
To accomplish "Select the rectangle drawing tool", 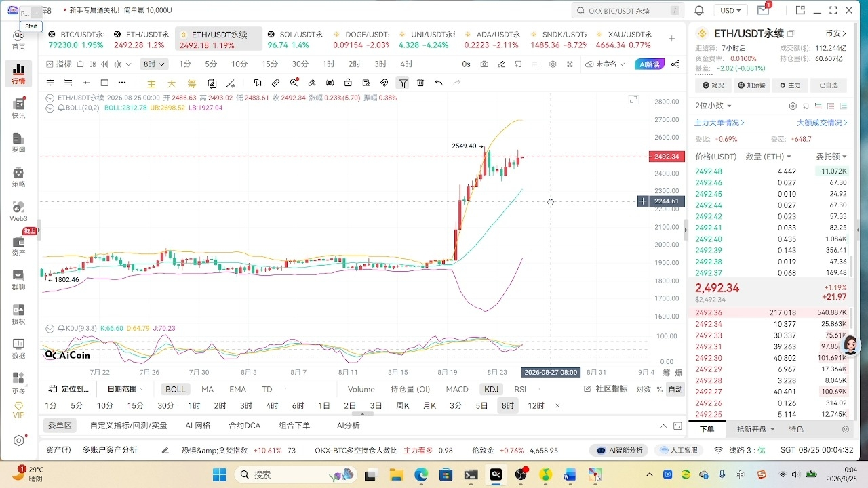I will coord(104,83).
